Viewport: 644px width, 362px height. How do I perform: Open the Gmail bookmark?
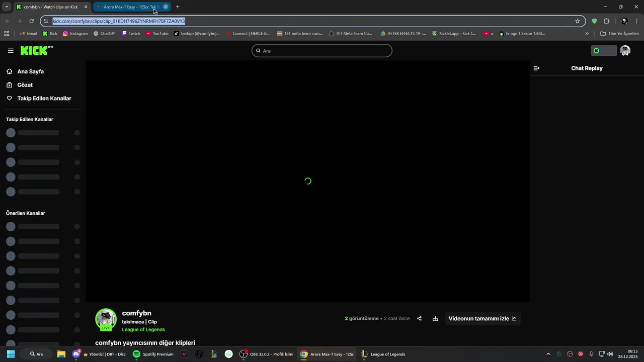(28, 34)
